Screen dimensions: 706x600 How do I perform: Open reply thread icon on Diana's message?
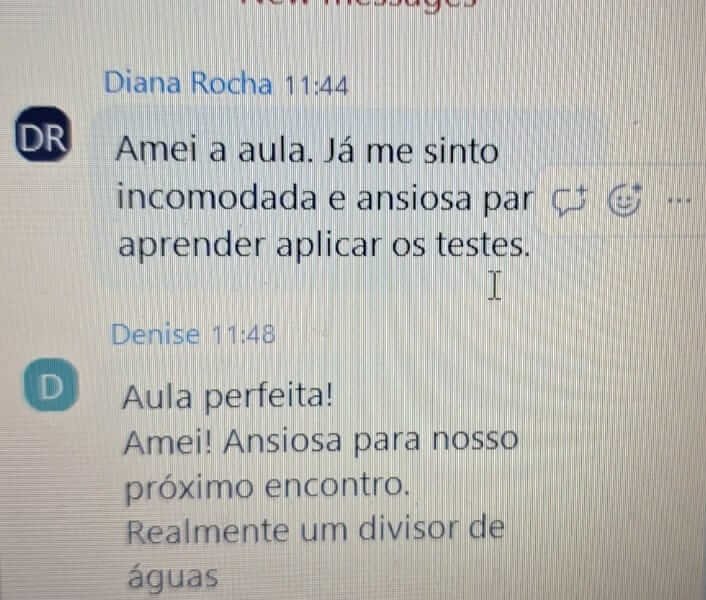coord(569,201)
